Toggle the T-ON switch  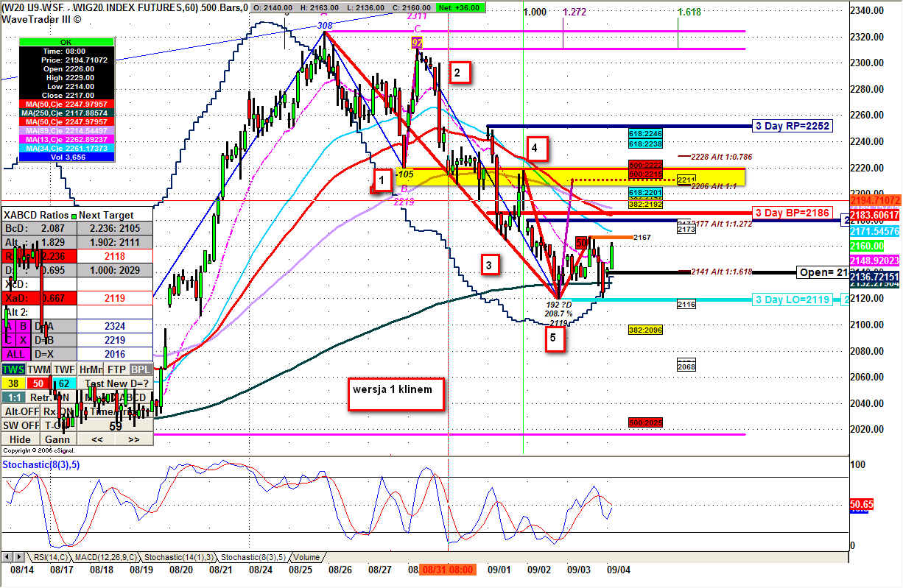click(x=58, y=425)
